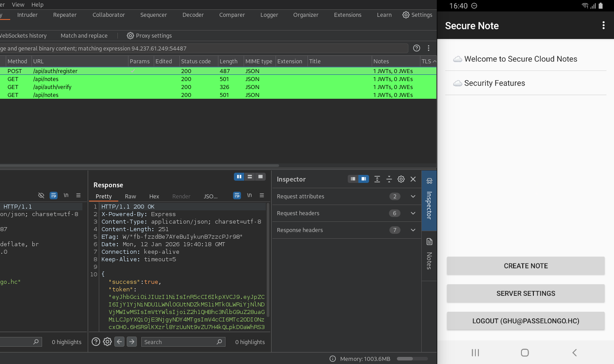Set Inspector layout to left-docked view
The width and height of the screenshot is (614, 364).
coord(353,179)
